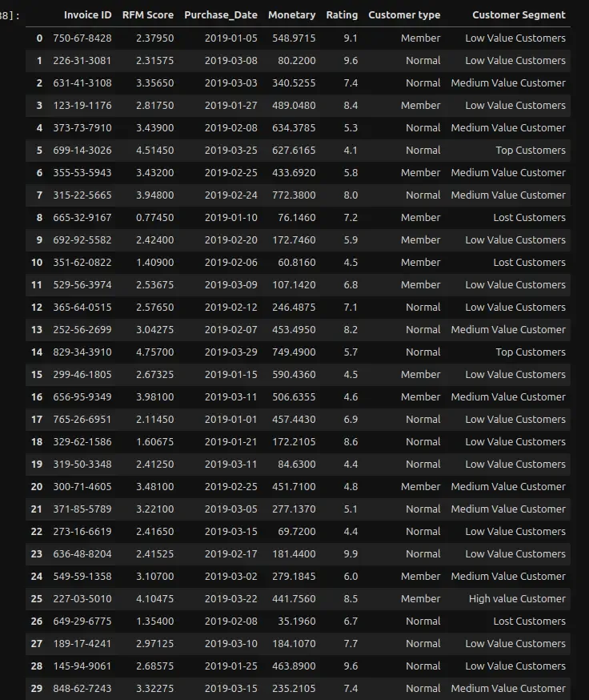Click High value Customer segment cell
This screenshot has width=589, height=700.
517,599
